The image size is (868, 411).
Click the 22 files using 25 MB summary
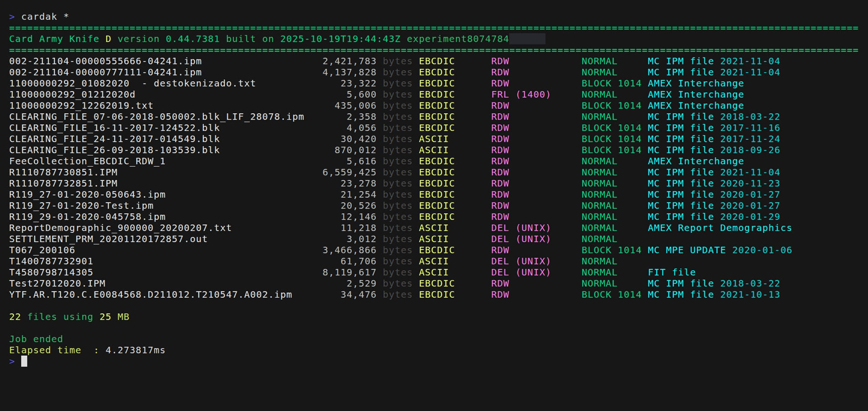(69, 316)
